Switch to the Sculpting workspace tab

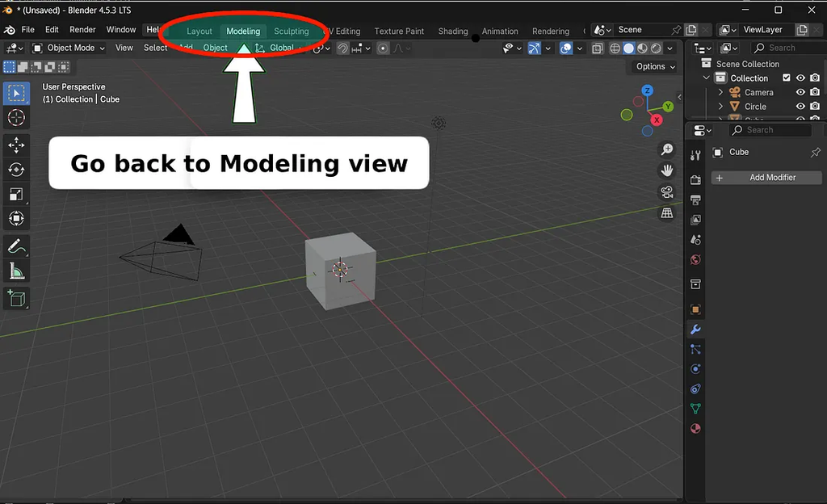[292, 31]
